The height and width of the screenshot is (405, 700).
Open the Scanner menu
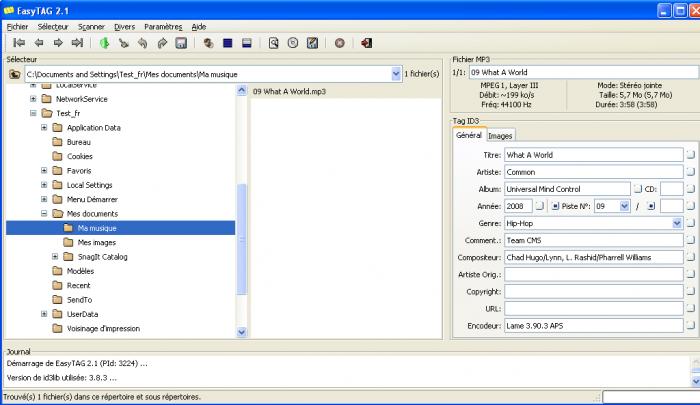click(x=92, y=27)
